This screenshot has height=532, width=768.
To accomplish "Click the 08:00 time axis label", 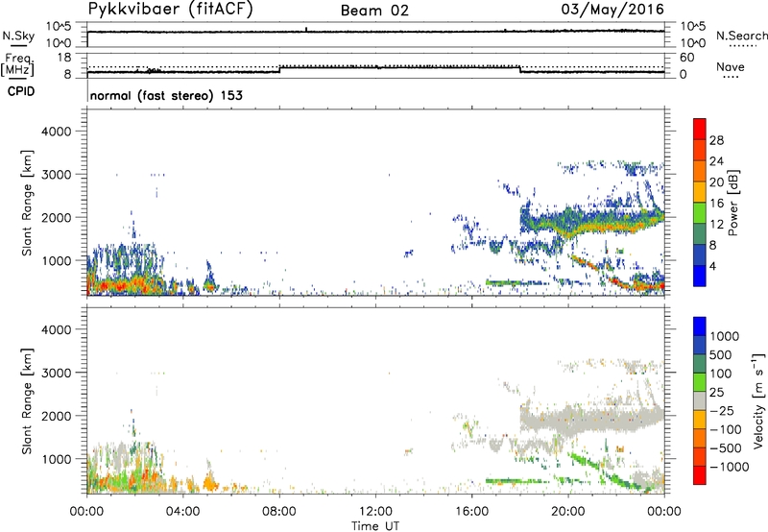I will click(x=279, y=512).
